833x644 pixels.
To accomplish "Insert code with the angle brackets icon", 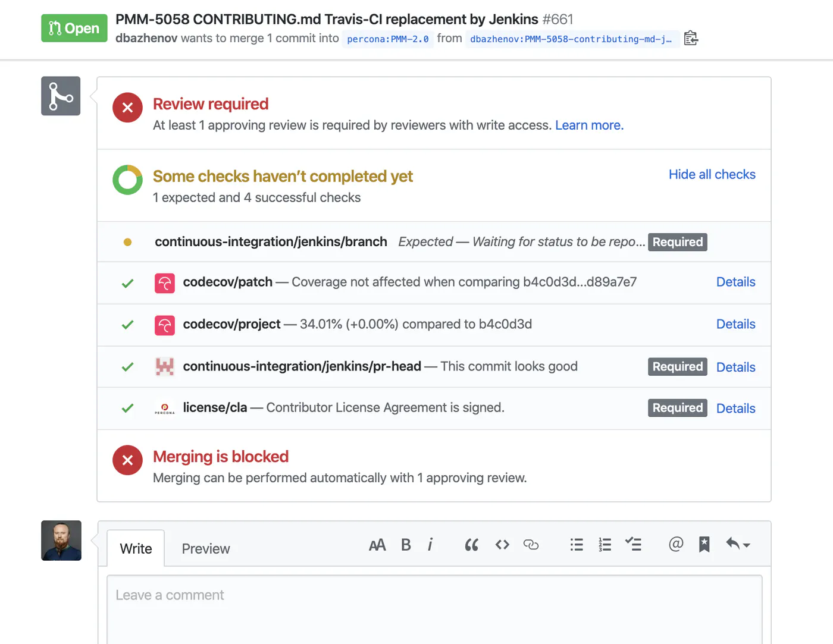I will (502, 545).
